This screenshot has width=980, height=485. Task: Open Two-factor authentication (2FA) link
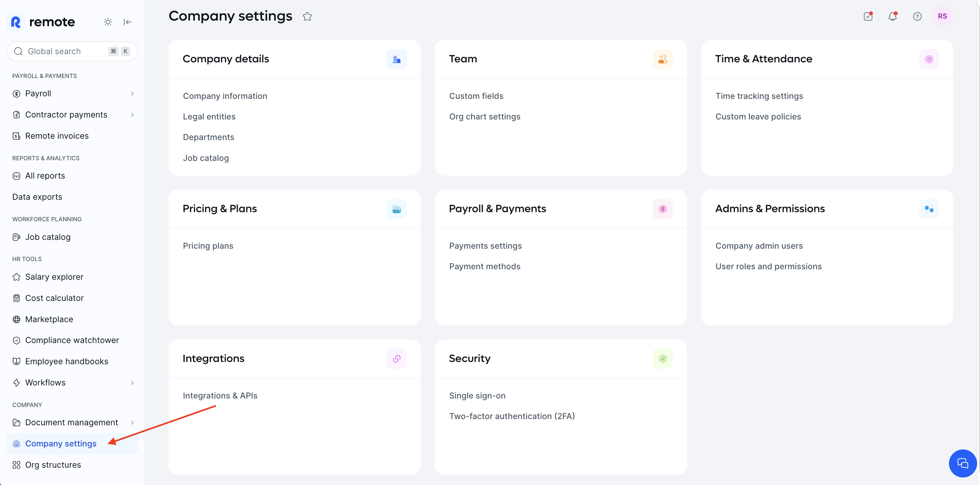click(512, 416)
